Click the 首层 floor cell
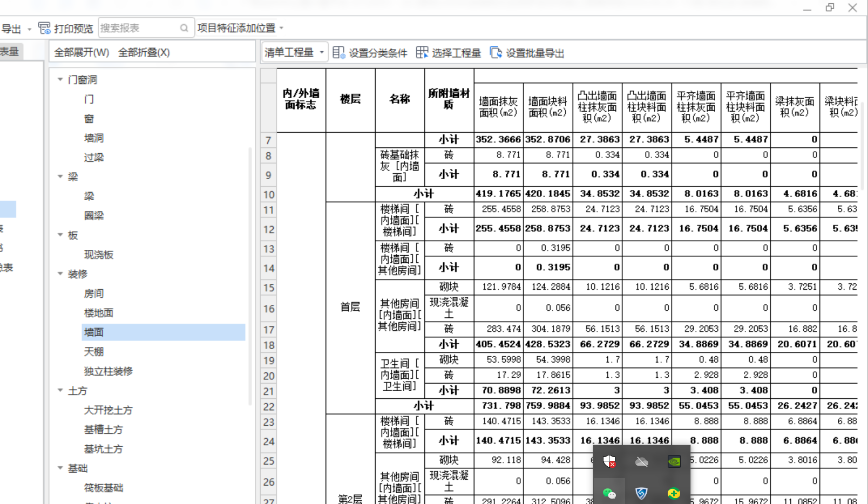The image size is (868, 504). tap(350, 308)
